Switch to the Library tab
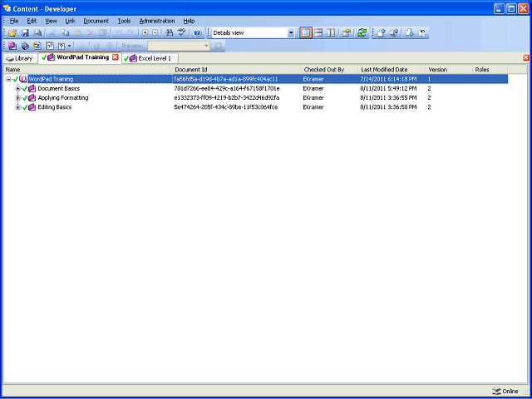The width and height of the screenshot is (532, 399). point(20,58)
